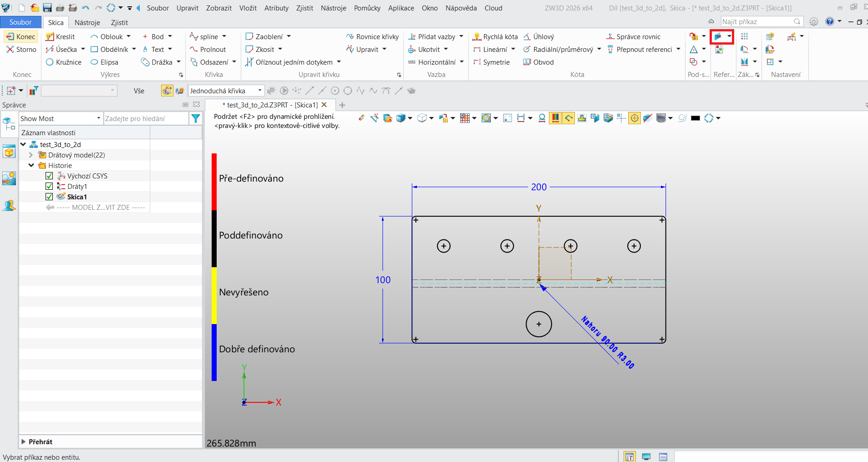This screenshot has height=462, width=868.
Task: Activate the Rychlá kóta quick dimension tool
Action: pos(495,36)
